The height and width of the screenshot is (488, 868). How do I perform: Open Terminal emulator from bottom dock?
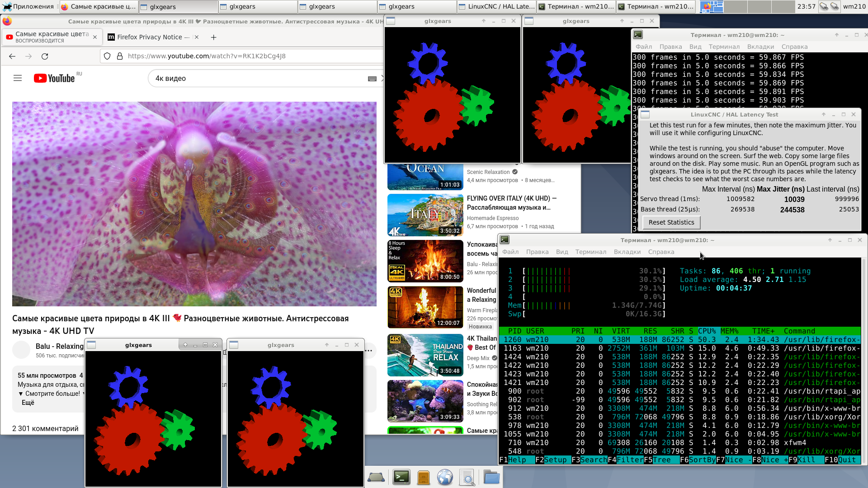[401, 477]
